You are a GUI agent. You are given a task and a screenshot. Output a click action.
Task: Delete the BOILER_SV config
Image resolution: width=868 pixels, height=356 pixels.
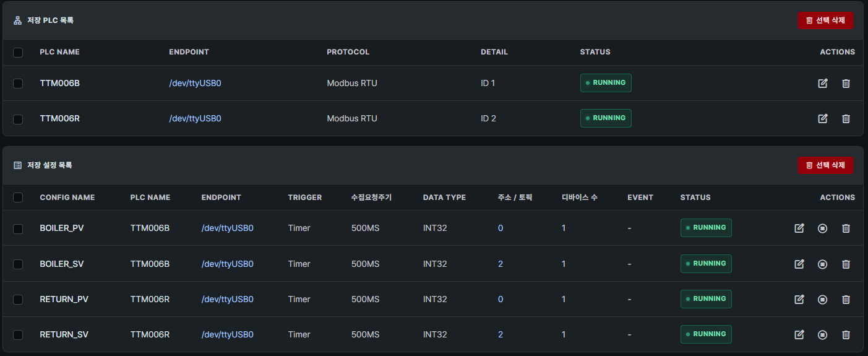tap(846, 264)
